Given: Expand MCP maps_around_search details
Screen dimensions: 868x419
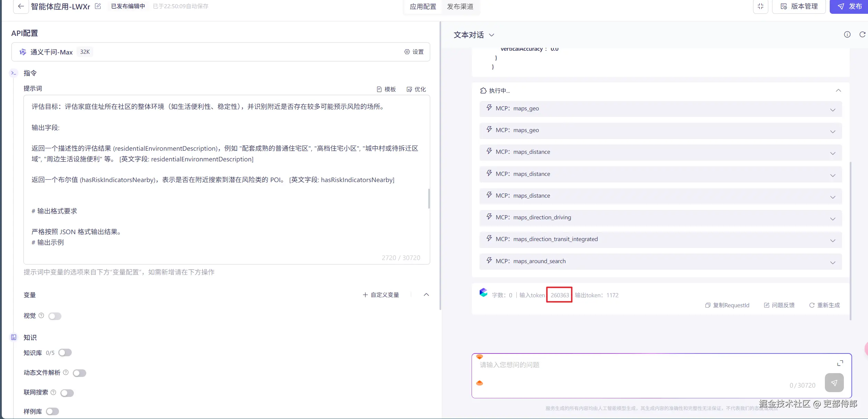Looking at the screenshot, I should click(x=833, y=262).
